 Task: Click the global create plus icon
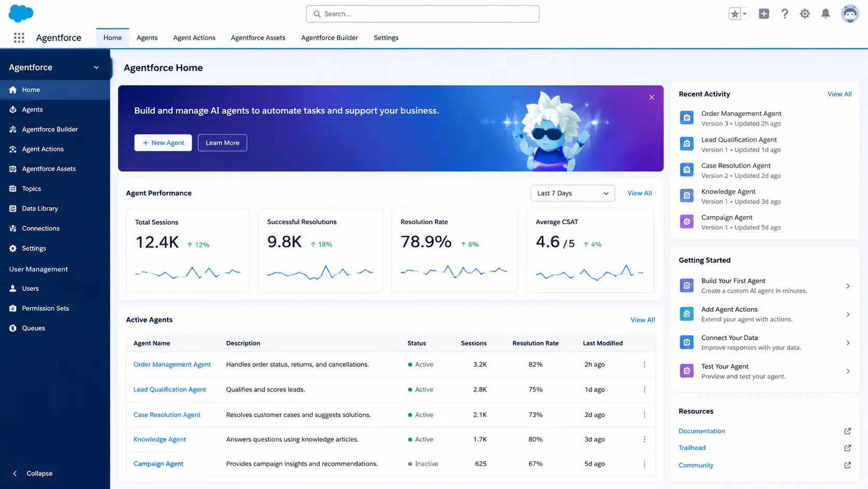click(764, 14)
